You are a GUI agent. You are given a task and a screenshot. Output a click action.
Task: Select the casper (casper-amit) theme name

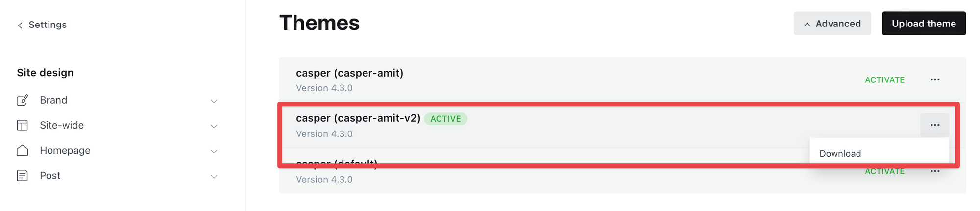point(349,73)
